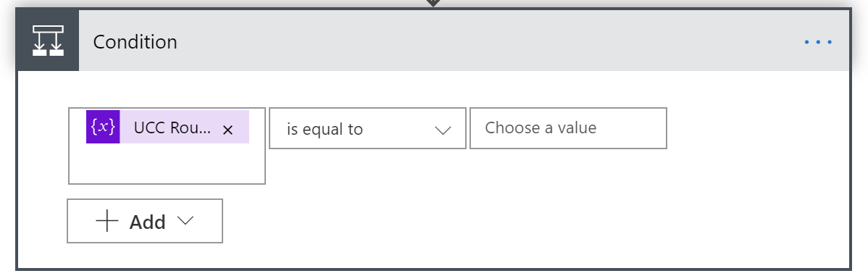Click the plus icon in Add

pos(107,221)
